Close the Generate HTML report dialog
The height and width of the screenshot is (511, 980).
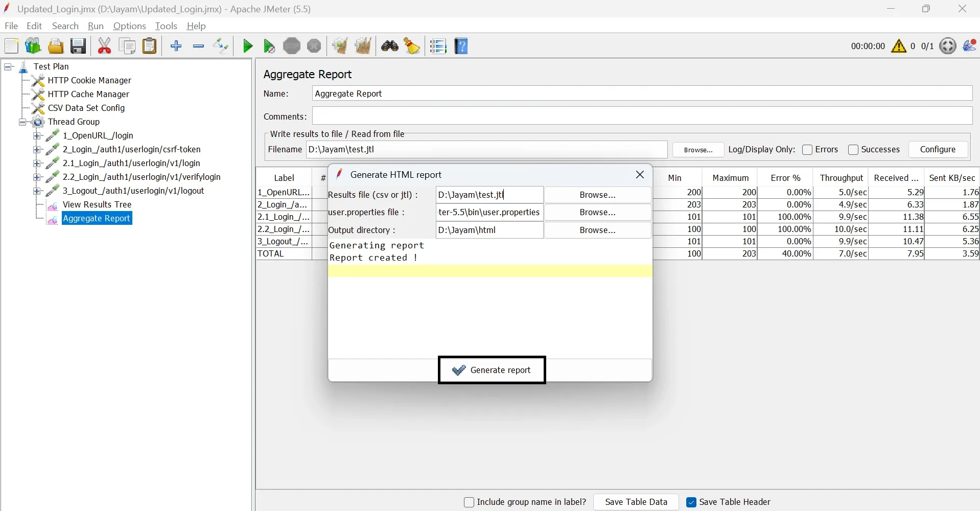tap(640, 175)
